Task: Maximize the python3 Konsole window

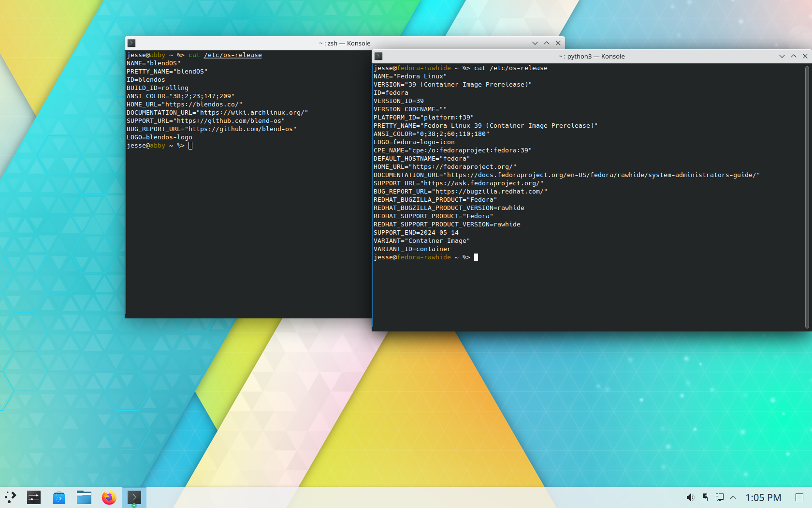Action: 794,56
